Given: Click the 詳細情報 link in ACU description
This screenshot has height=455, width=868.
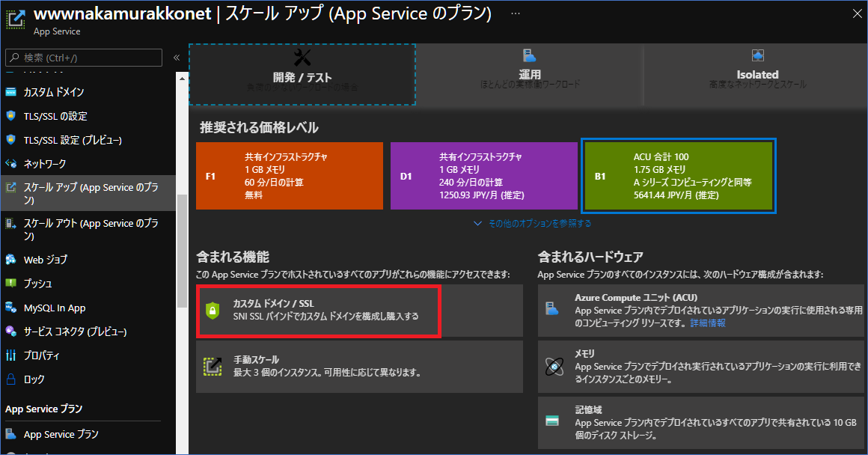Looking at the screenshot, I should coord(707,323).
